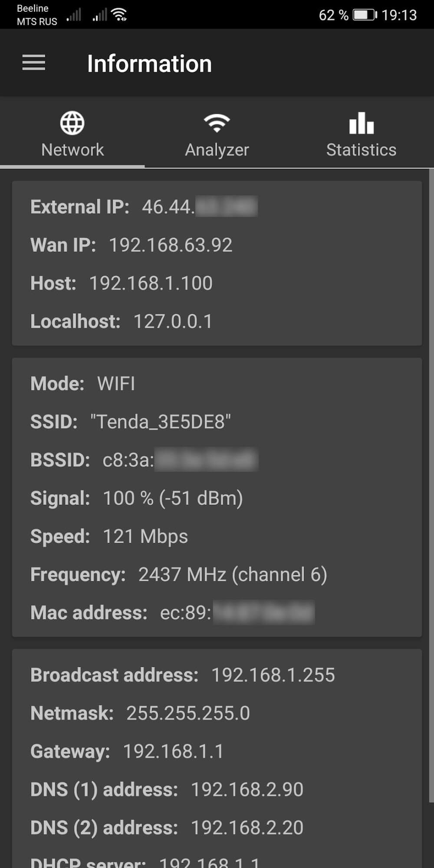Tap the Signal strength row
The height and width of the screenshot is (868, 434).
[x=136, y=498]
